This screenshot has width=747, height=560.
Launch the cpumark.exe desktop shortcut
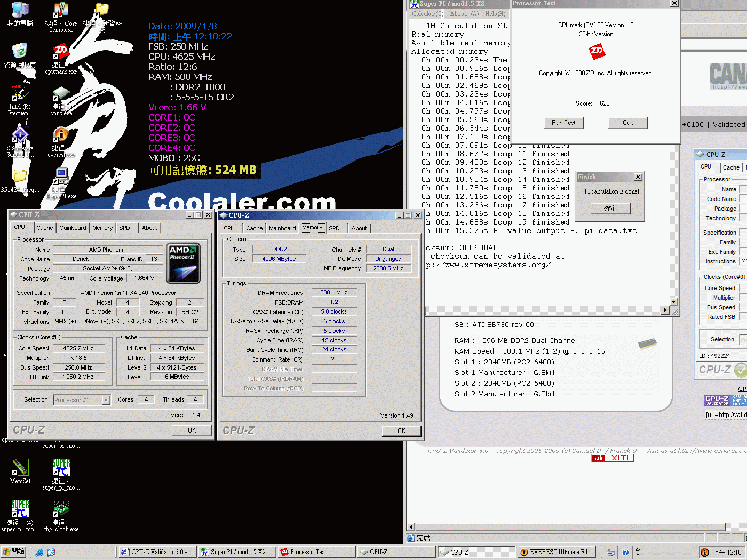tap(61, 59)
